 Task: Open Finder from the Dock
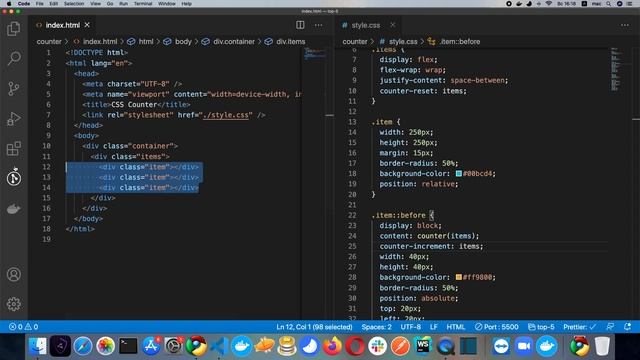click(x=38, y=346)
